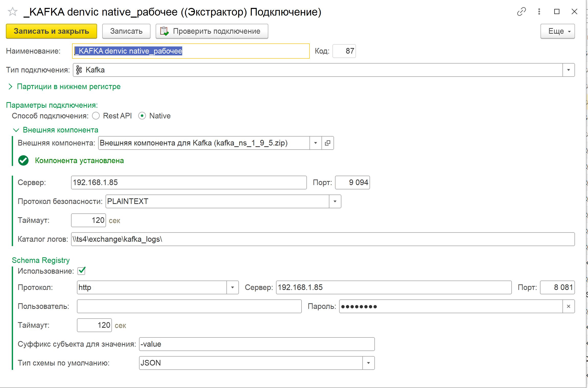Open Тип подключения dropdown
588x388 pixels.
click(x=569, y=70)
